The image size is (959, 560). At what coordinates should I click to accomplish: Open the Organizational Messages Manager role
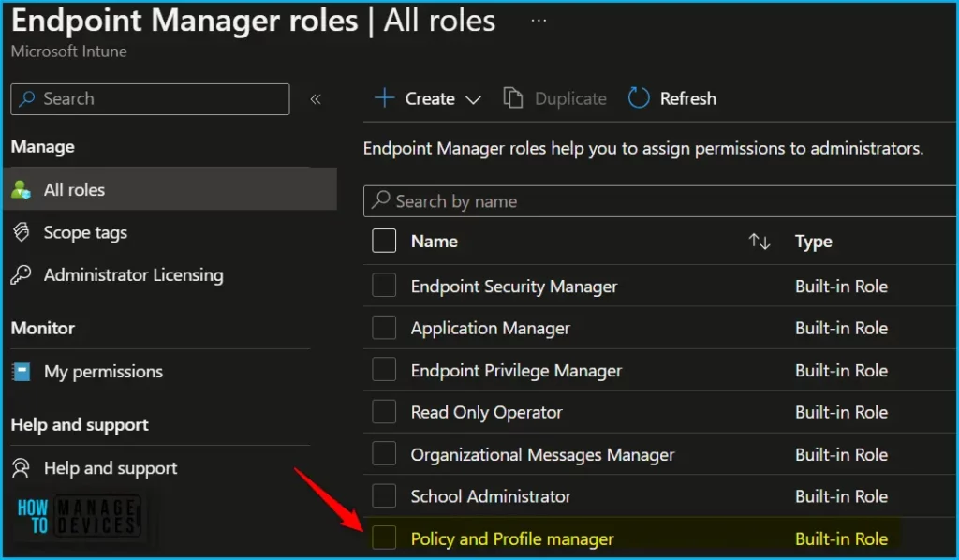542,455
